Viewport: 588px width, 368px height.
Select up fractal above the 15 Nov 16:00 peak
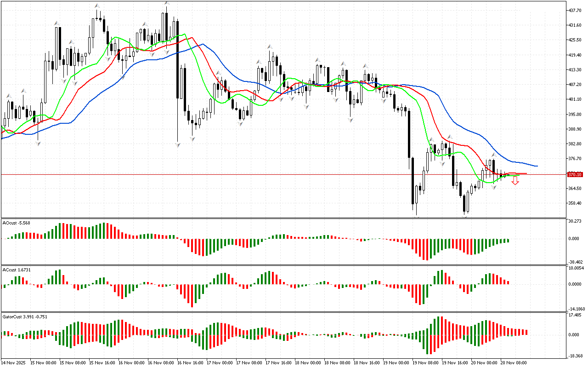97,6
